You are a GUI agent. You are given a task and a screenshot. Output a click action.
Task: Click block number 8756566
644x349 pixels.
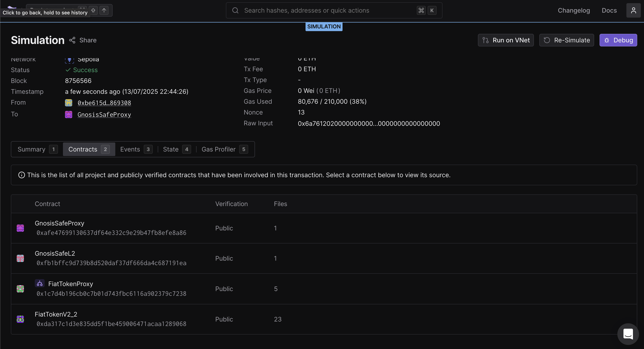[78, 81]
